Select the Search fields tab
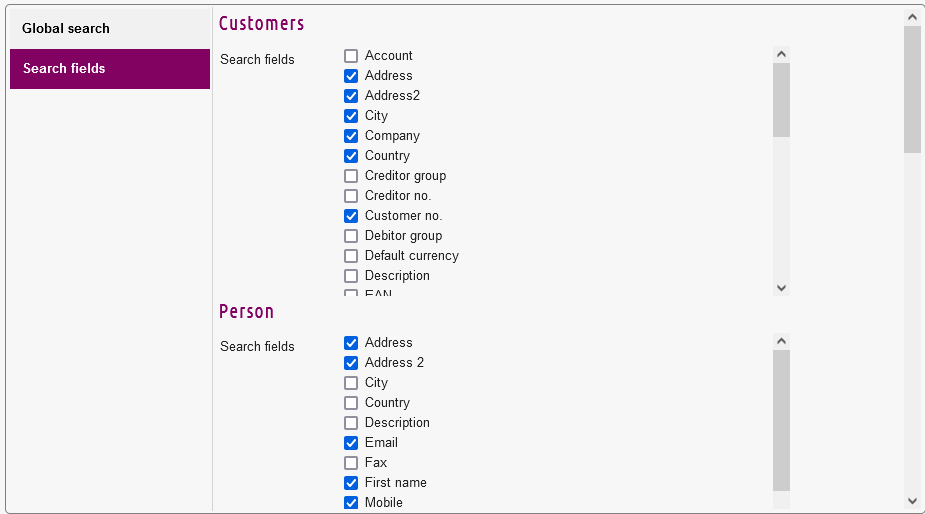 pos(110,68)
